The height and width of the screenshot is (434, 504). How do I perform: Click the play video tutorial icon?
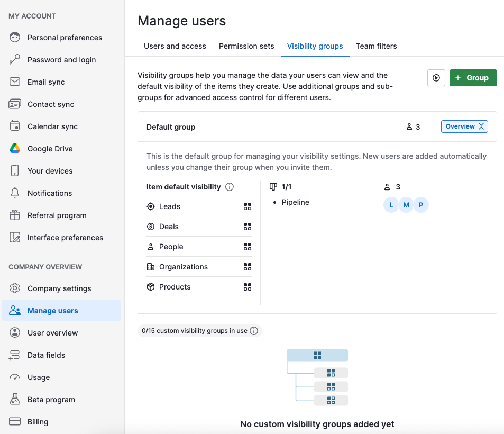click(x=436, y=78)
